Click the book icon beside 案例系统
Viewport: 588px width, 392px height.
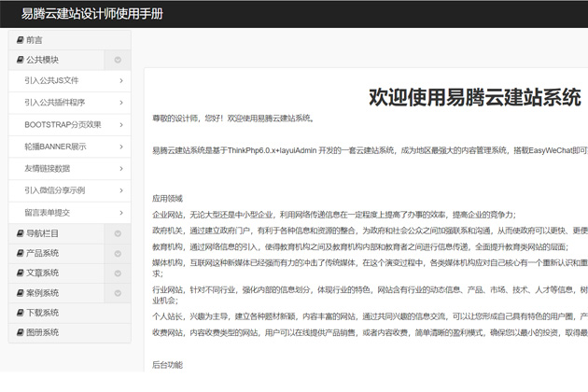pyautogui.click(x=21, y=293)
